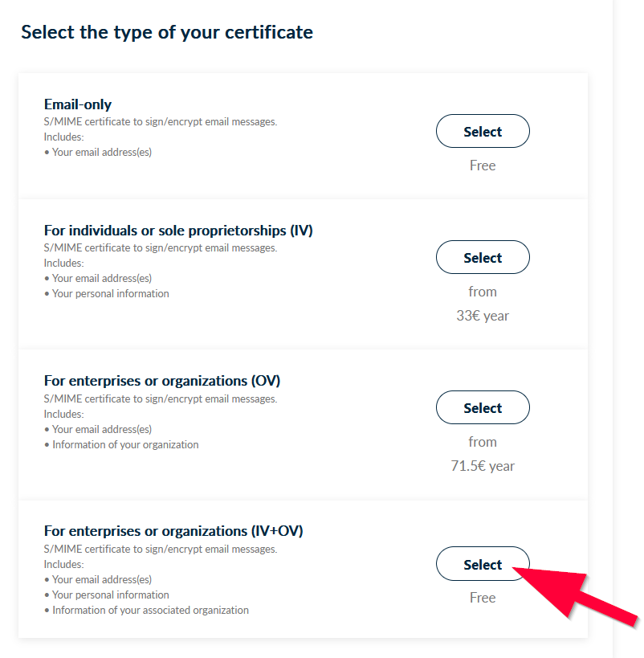The width and height of the screenshot is (644, 658).
Task: Click "Information of your organization" bullet
Action: click(x=125, y=444)
